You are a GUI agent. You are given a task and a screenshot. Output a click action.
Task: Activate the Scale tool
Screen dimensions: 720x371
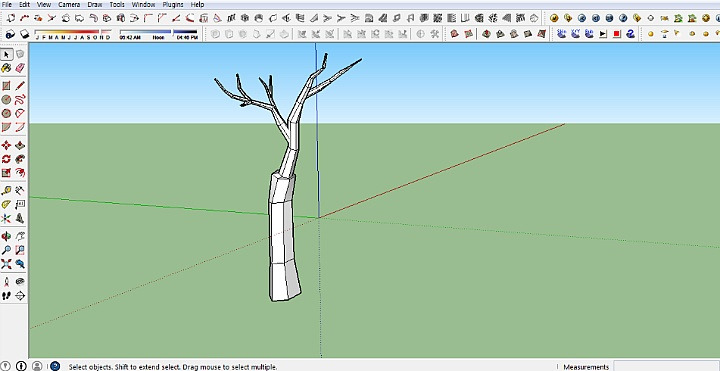6,173
